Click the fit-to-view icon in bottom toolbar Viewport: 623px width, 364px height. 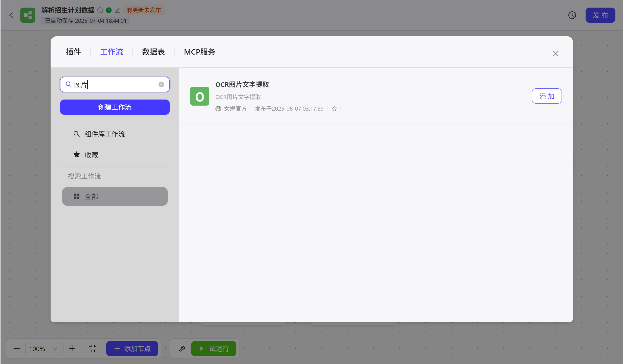click(93, 349)
